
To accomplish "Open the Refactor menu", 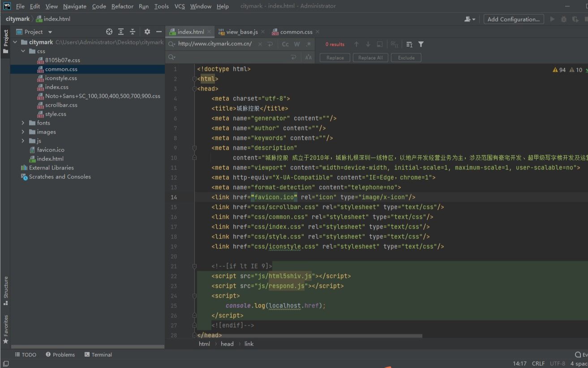I will pyautogui.click(x=122, y=6).
